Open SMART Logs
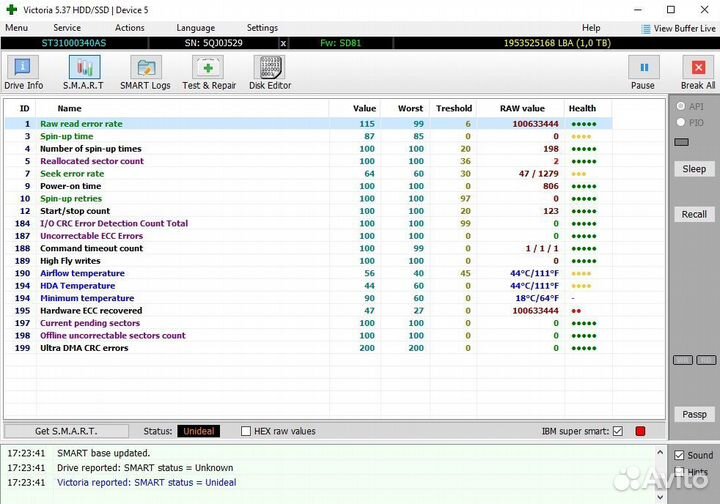 point(146,72)
